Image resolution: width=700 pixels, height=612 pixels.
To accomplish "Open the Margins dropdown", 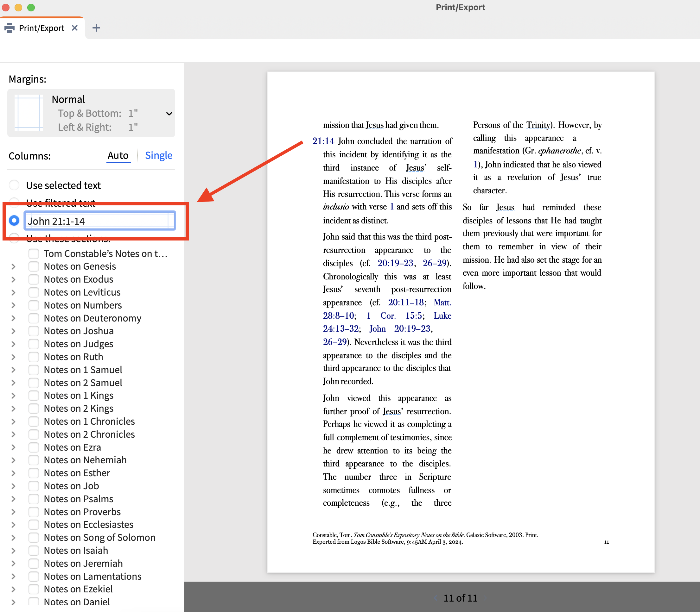I will (x=169, y=114).
